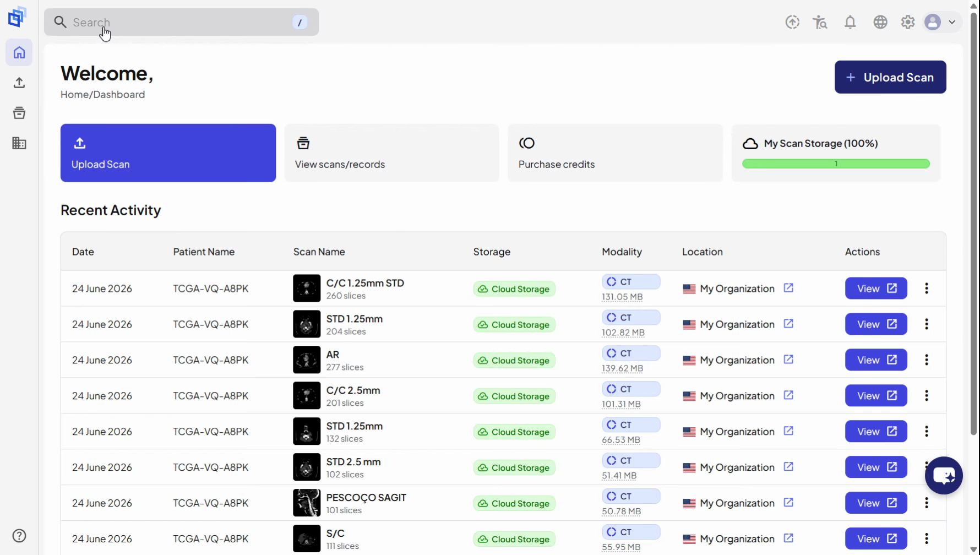Click the PESCOÇO SAGIT scan thumbnail
The width and height of the screenshot is (980, 555).
point(307,503)
